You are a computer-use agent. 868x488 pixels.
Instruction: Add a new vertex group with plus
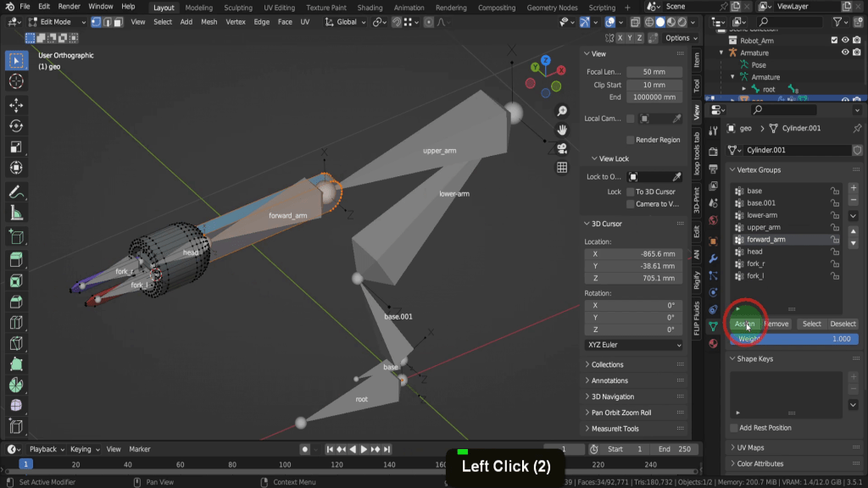pos(853,188)
